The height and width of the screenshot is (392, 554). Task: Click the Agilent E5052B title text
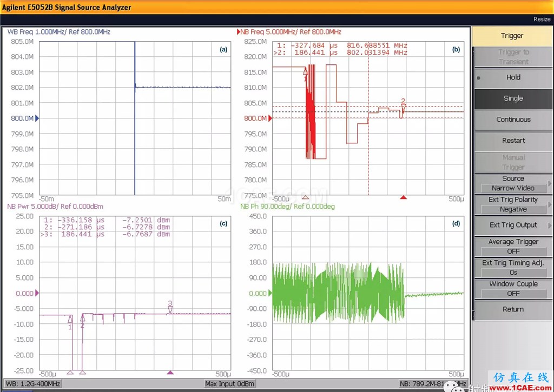(x=67, y=8)
